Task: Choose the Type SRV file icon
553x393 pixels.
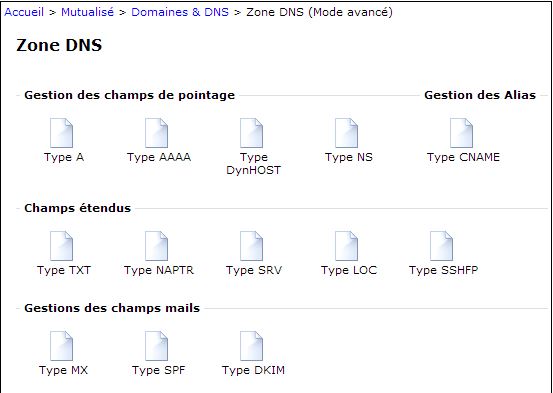Action: (x=251, y=246)
